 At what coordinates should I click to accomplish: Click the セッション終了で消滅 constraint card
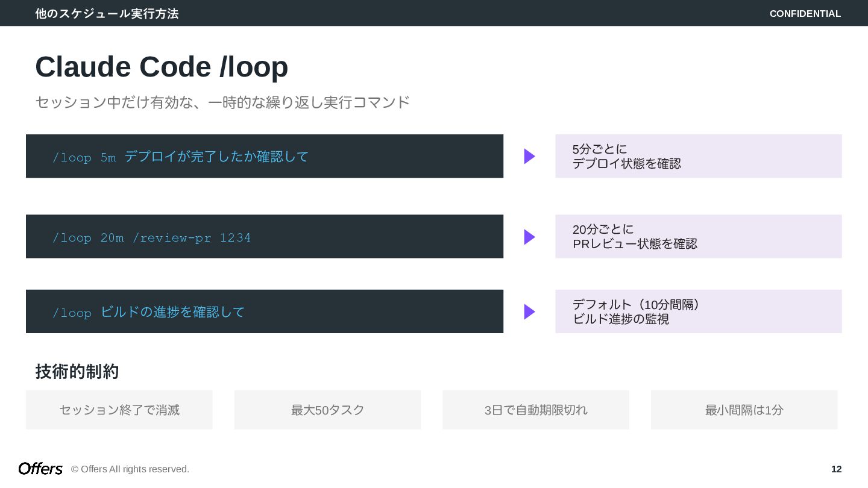tap(119, 410)
